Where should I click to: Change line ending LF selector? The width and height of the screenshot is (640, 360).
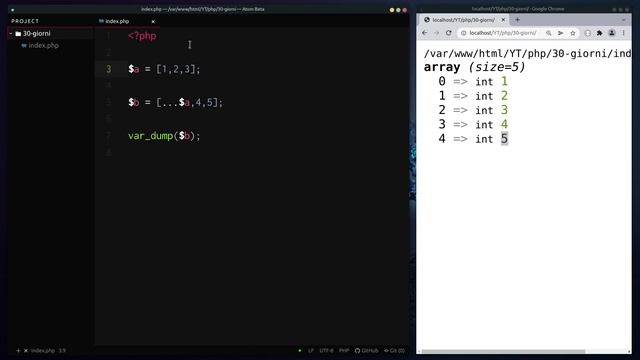coord(311,351)
